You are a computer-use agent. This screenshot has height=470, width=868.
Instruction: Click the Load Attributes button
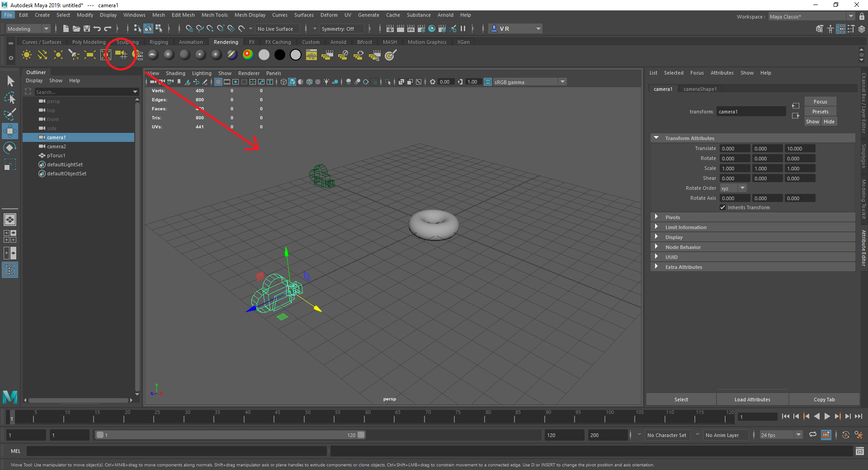tap(752, 399)
